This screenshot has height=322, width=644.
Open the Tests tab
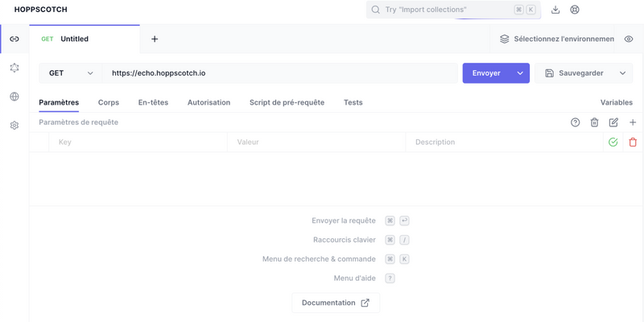[x=353, y=102]
